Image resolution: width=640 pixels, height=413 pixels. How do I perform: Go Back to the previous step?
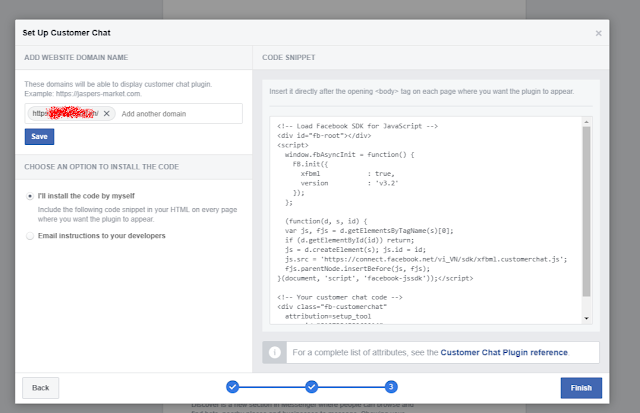[x=40, y=388]
